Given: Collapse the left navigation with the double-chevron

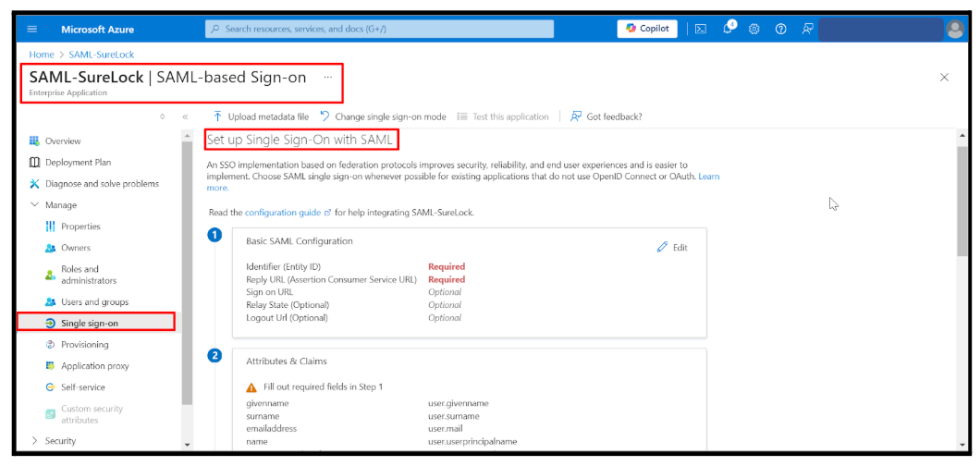Looking at the screenshot, I should coord(185,116).
